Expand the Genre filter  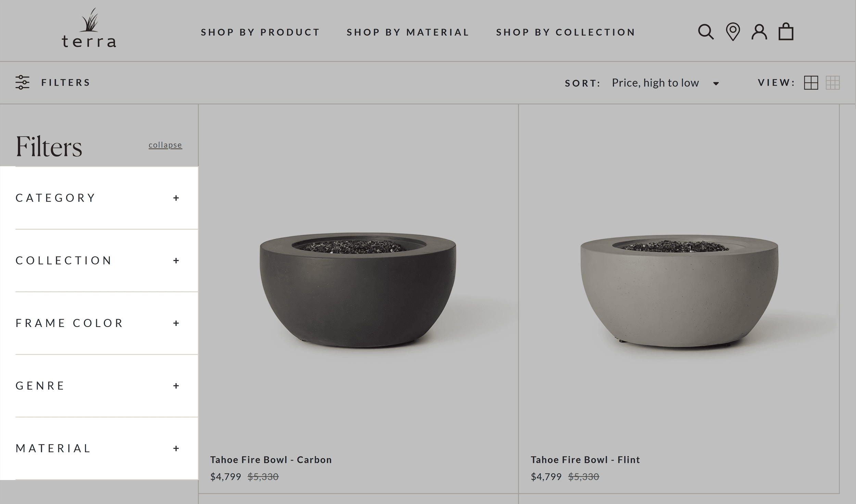pos(176,386)
